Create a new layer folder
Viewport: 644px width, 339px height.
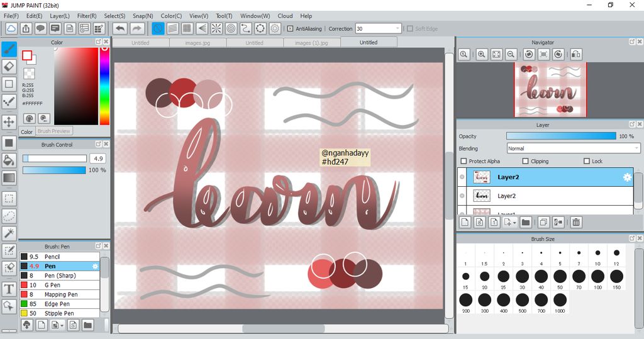click(525, 222)
